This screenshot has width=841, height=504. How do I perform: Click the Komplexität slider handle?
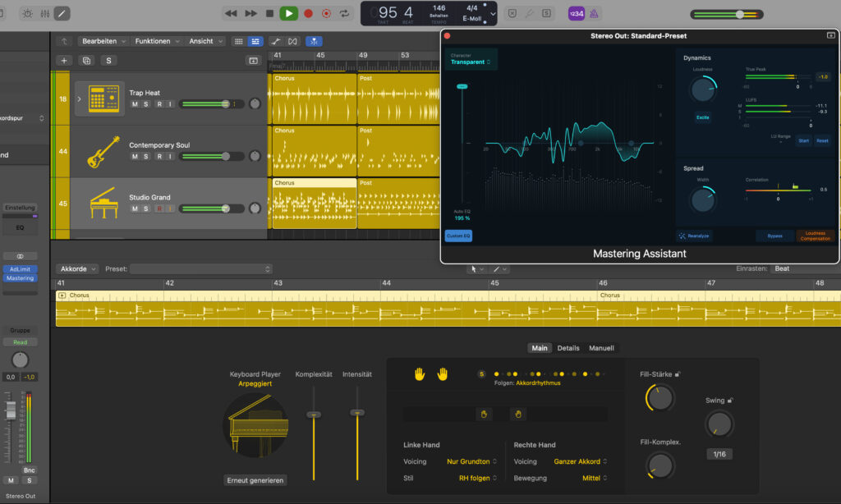click(x=314, y=415)
